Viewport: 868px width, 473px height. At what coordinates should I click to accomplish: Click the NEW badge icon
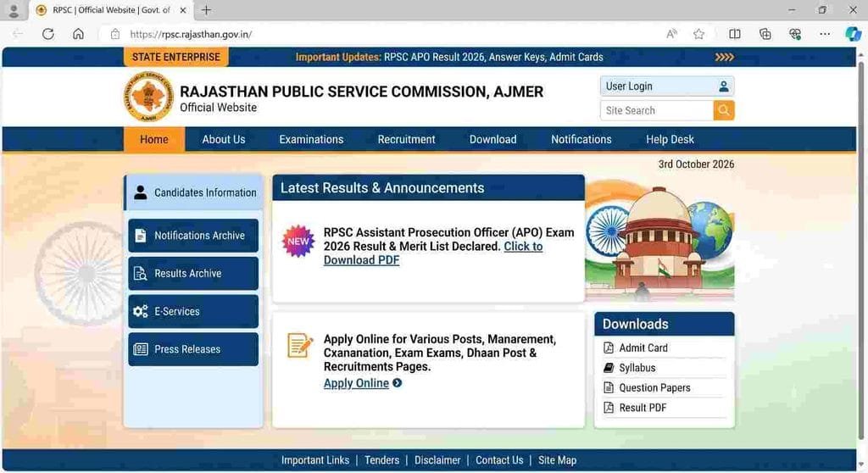click(x=298, y=241)
